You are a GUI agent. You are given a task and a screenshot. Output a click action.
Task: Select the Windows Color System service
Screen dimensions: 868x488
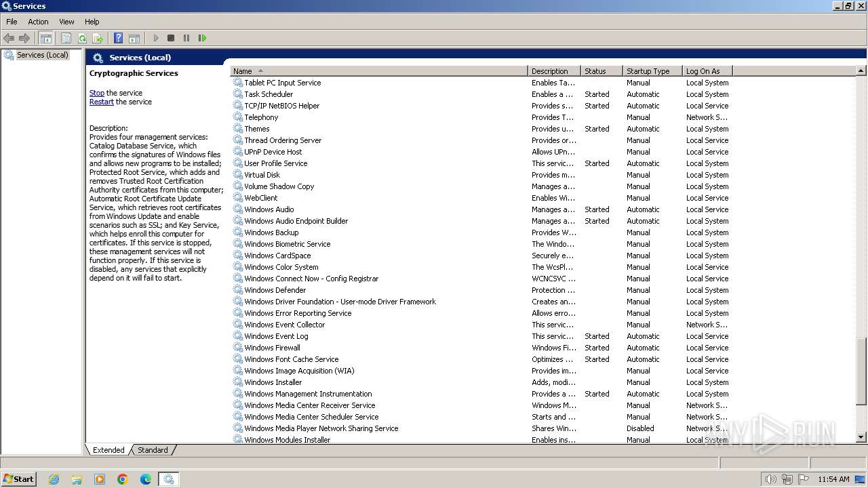tap(481, 267)
